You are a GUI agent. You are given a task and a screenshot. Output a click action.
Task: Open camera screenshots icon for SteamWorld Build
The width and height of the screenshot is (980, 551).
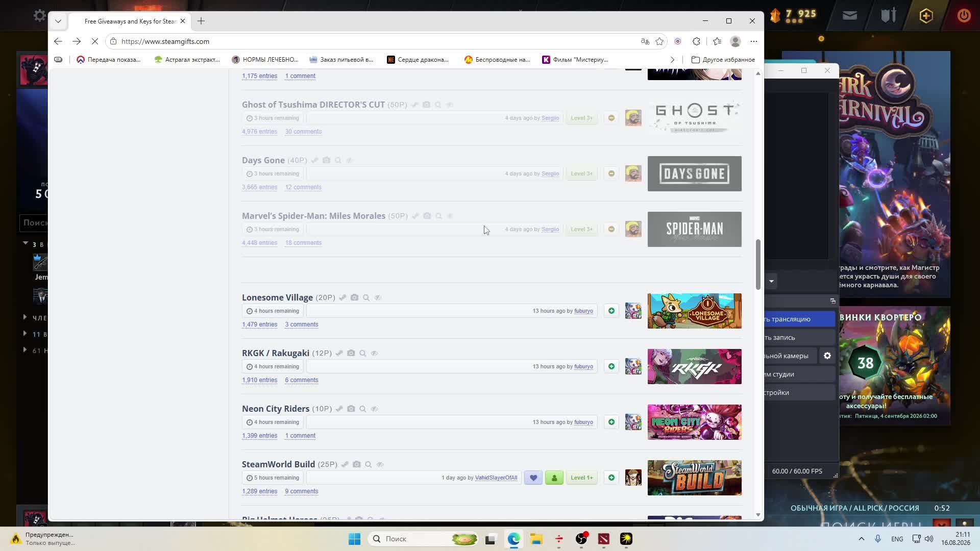click(x=356, y=464)
